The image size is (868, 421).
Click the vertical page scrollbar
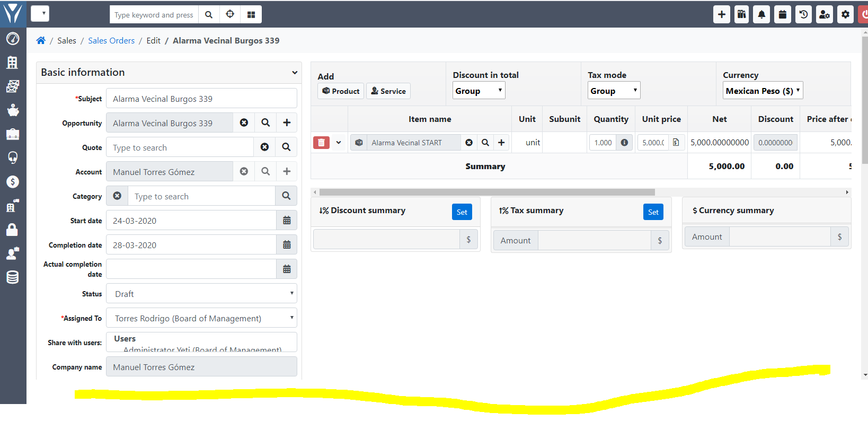(x=865, y=101)
